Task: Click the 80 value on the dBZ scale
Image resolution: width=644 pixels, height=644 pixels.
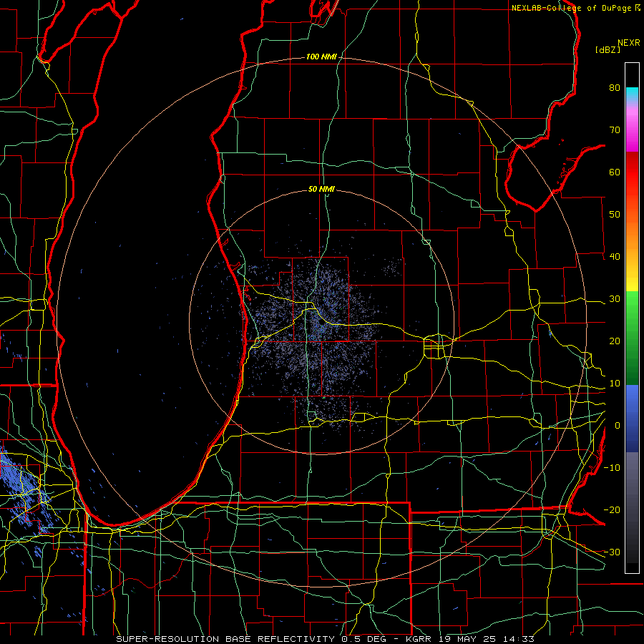Action: (615, 87)
